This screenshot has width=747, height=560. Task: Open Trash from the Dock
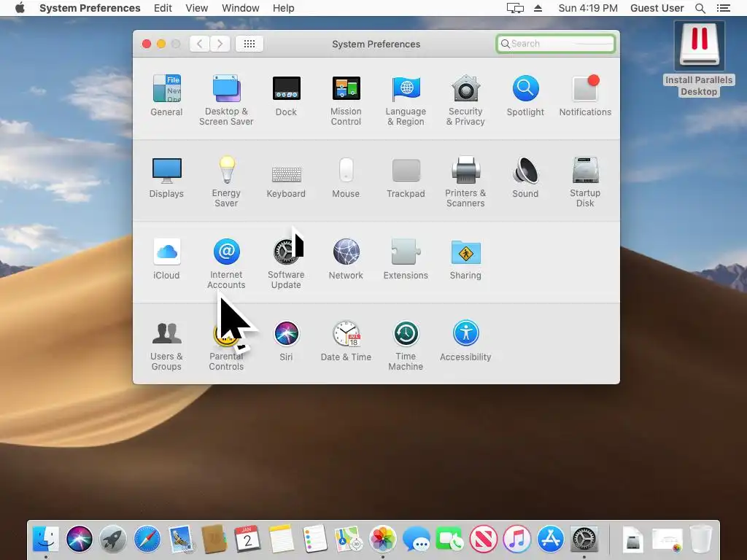coord(701,539)
